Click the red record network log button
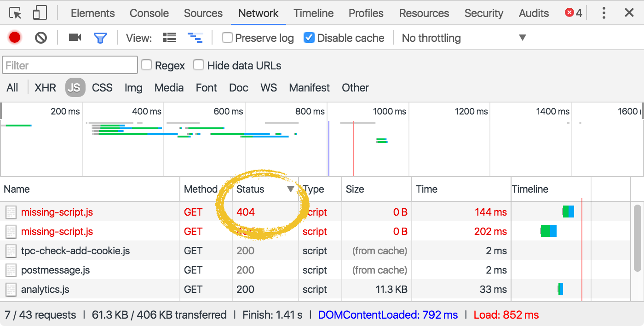The height and width of the screenshot is (326, 644). click(x=14, y=38)
